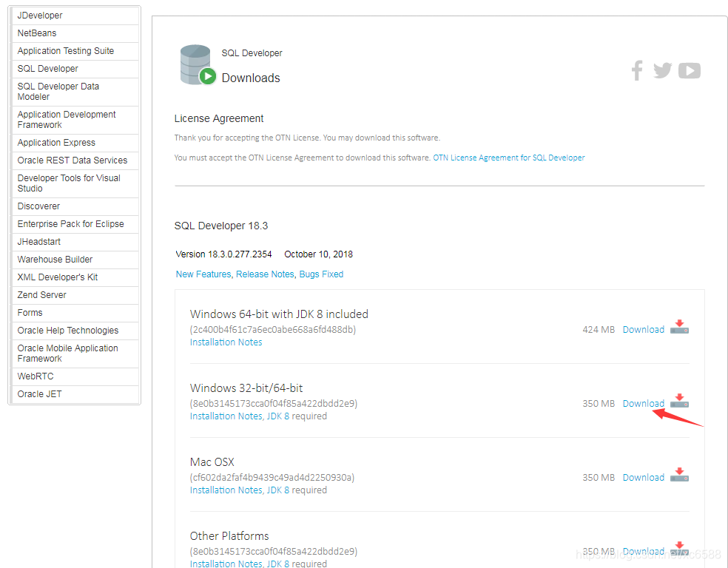
Task: Click the October 10, 2018 date
Action: (318, 254)
